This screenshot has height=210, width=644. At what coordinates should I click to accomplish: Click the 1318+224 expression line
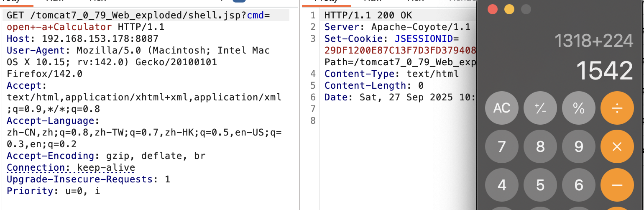click(594, 41)
